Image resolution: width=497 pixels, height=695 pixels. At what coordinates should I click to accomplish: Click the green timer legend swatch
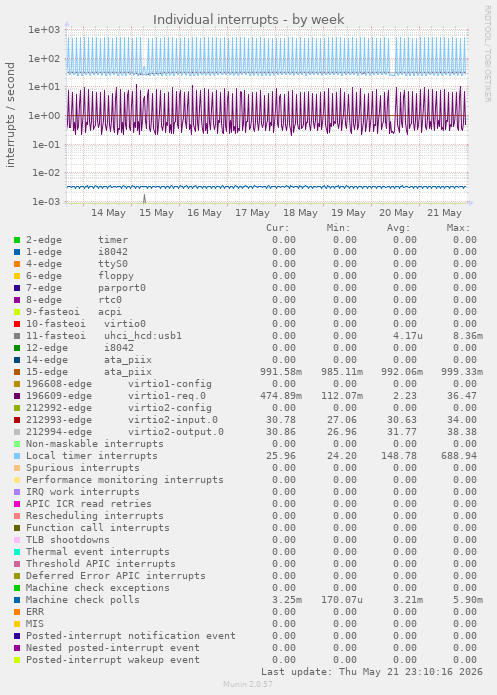17,240
